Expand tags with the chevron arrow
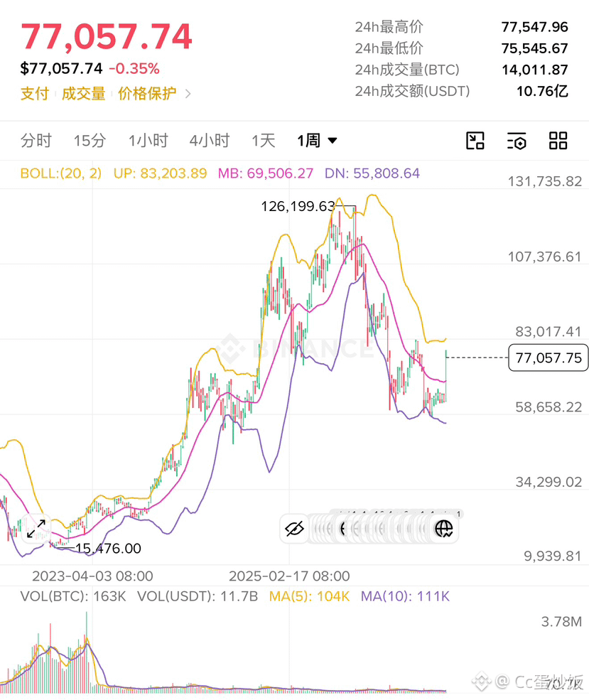Screen dimensions: 589x700 click(188, 94)
